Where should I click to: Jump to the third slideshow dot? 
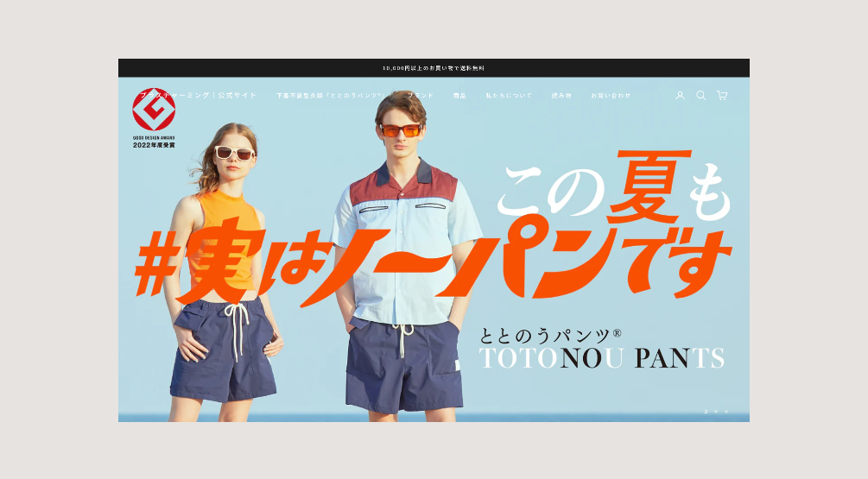pos(726,412)
